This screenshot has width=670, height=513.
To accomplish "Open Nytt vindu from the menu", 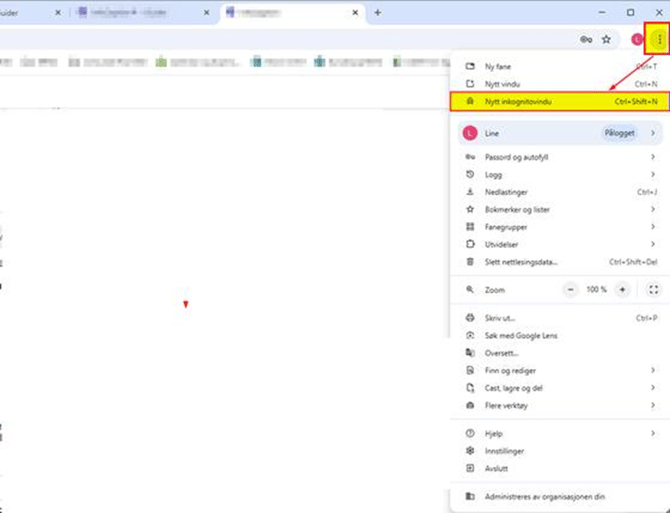I will (503, 84).
